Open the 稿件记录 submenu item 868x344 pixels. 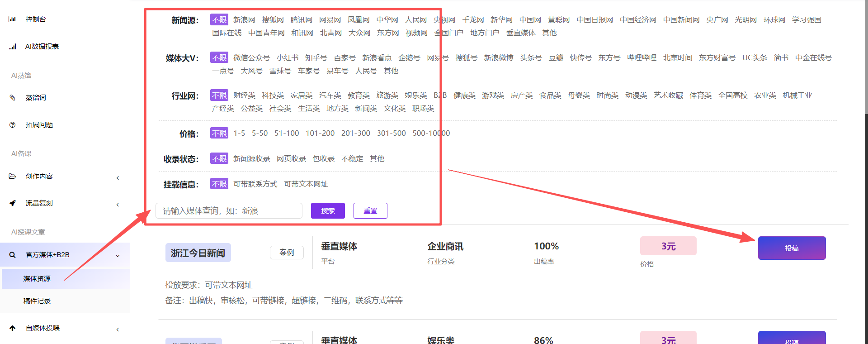[x=37, y=301]
